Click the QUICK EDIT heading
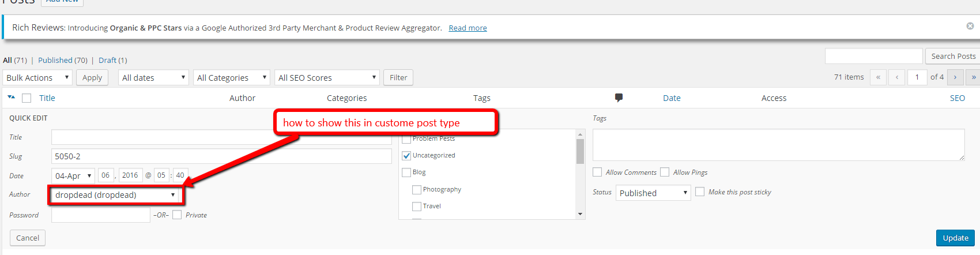Screen dimensions: 980x255 (x=28, y=118)
